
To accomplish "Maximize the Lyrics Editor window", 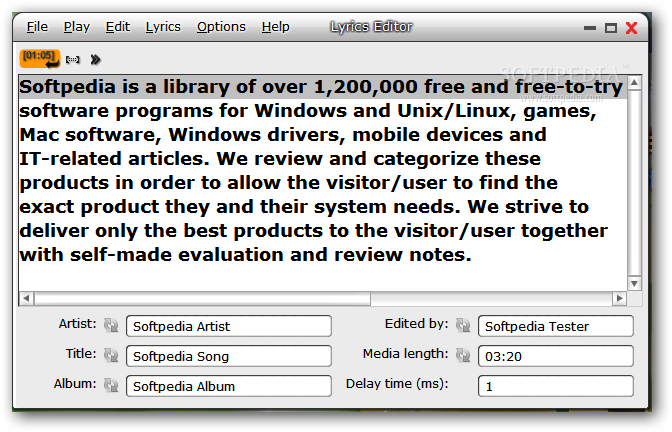I will (611, 28).
